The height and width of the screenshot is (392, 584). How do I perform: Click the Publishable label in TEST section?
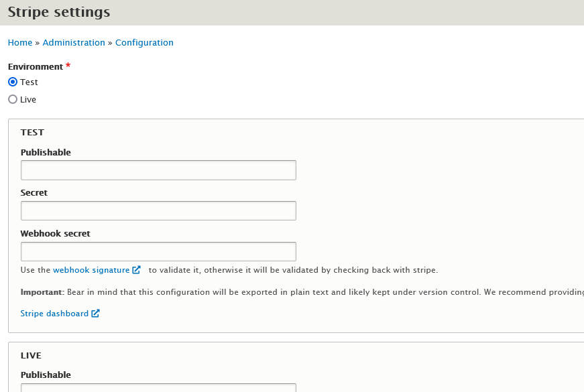tap(46, 152)
